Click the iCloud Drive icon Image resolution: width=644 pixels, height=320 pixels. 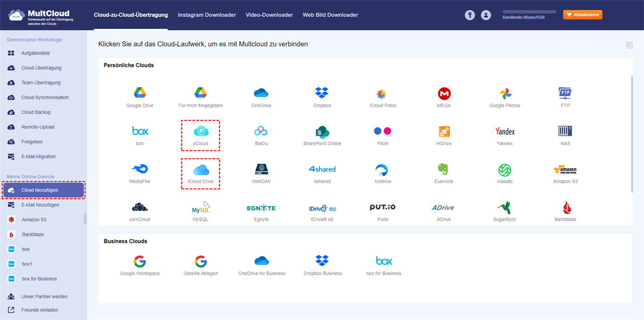tap(201, 170)
